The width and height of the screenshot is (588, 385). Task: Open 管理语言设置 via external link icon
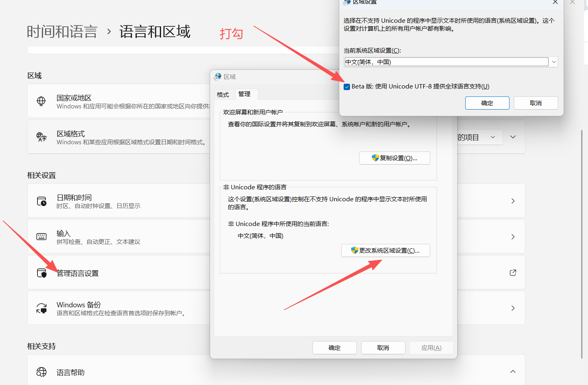(x=513, y=273)
